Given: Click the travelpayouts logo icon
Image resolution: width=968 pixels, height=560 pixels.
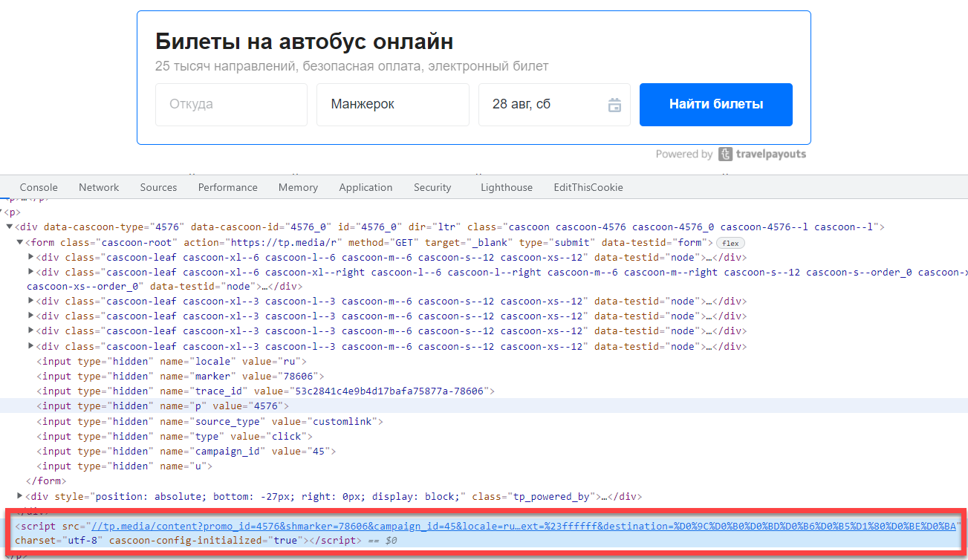Looking at the screenshot, I should pos(726,154).
